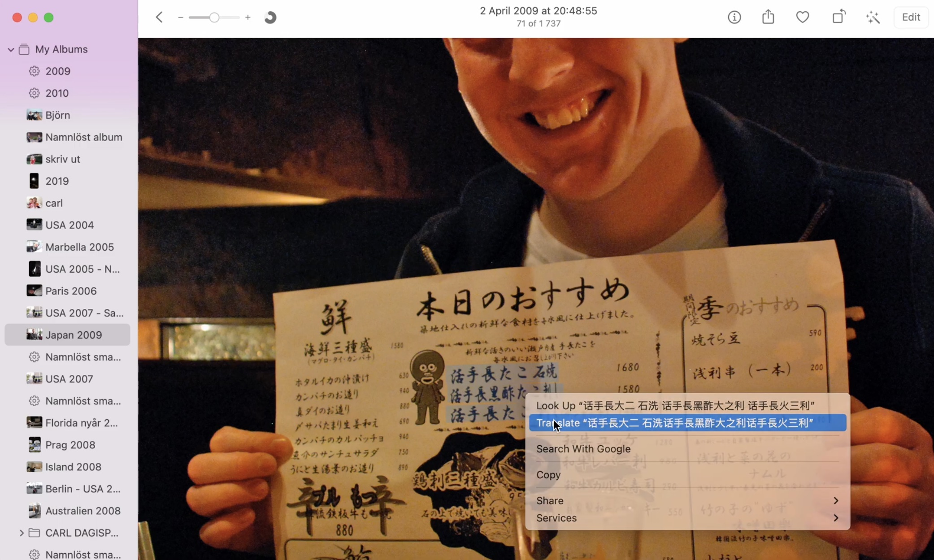The width and height of the screenshot is (934, 560).
Task: Open the photo Info panel
Action: point(734,17)
